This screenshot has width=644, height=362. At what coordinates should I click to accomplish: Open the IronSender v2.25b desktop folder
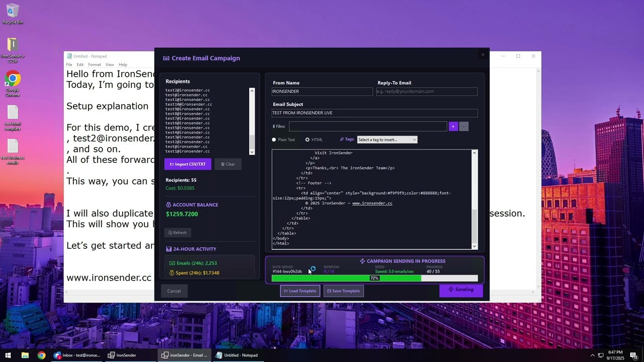pos(13,49)
